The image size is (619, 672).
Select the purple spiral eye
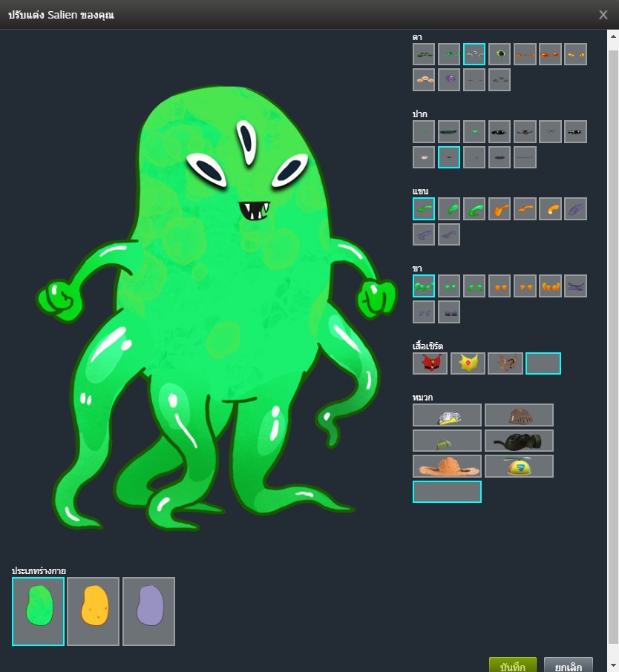449,79
